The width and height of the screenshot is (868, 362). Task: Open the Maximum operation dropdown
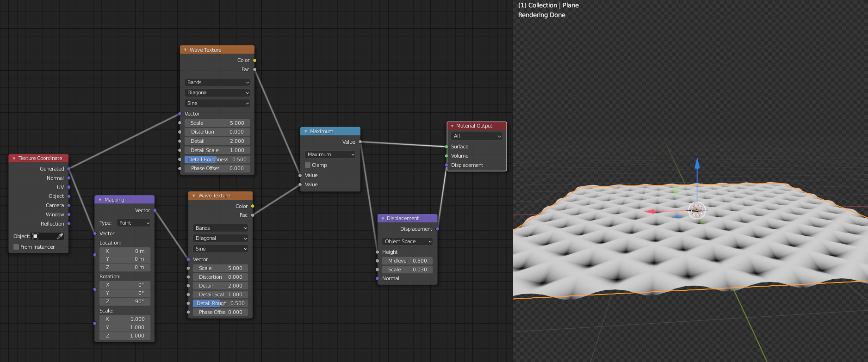(x=330, y=154)
